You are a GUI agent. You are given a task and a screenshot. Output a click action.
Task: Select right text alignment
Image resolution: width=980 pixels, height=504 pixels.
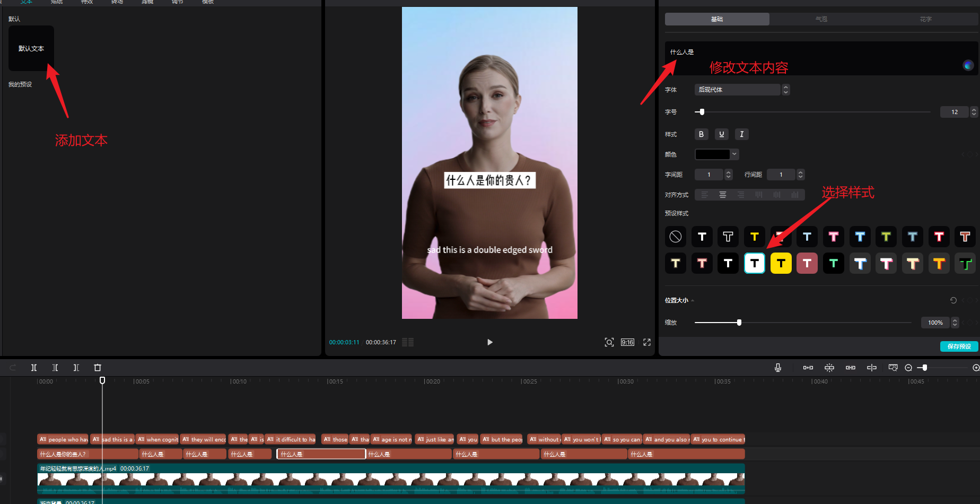pyautogui.click(x=741, y=195)
